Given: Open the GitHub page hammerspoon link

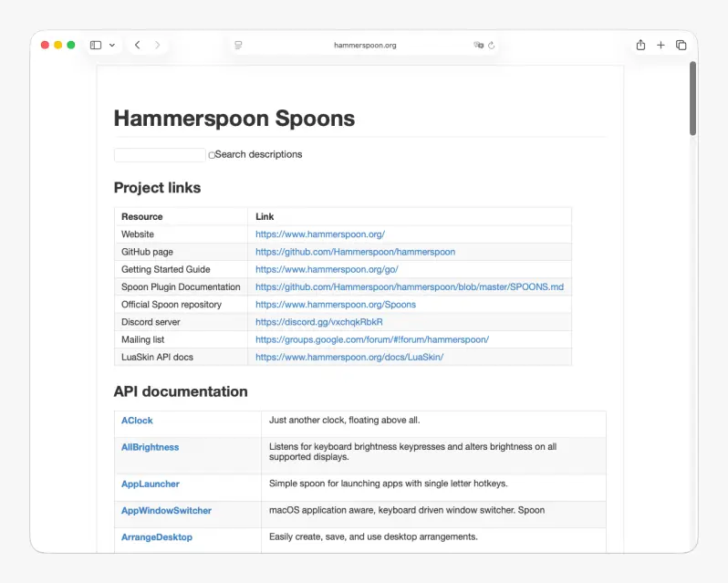Looking at the screenshot, I should [355, 252].
